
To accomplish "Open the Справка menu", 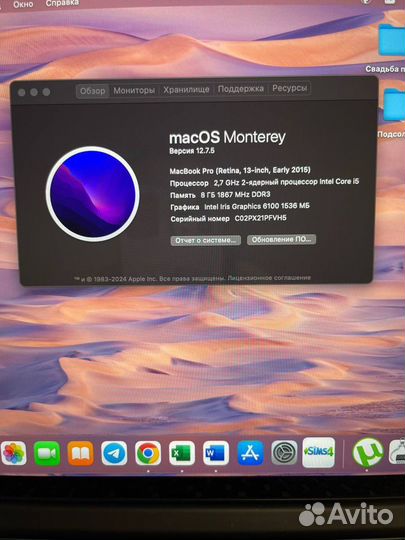I will (x=62, y=3).
